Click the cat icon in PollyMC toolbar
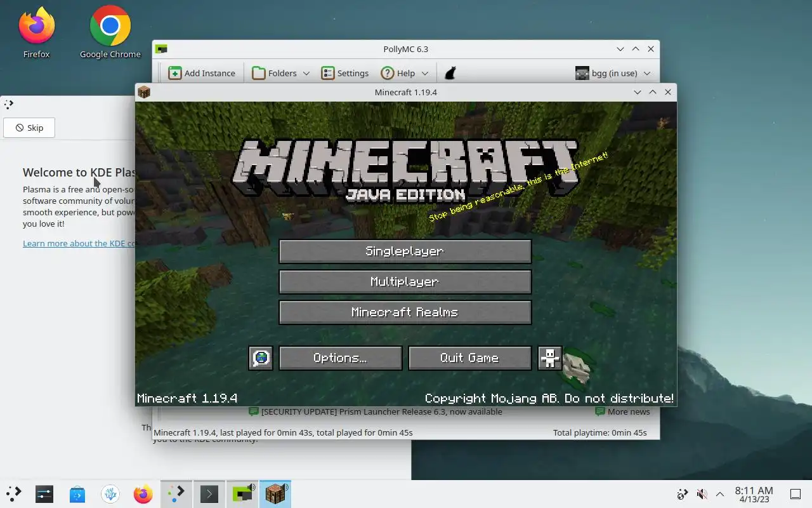Viewport: 812px width, 508px height. coord(450,73)
